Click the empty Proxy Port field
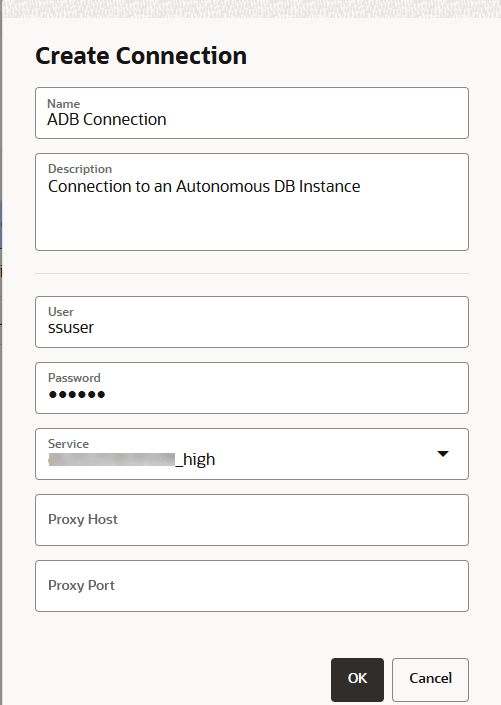Viewport: 501px width, 705px height. pos(252,586)
